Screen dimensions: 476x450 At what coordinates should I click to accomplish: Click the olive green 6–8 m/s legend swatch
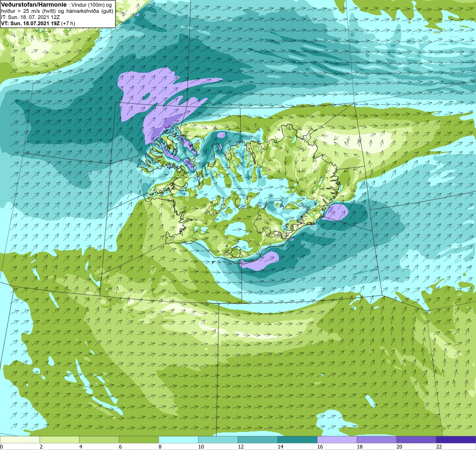point(139,440)
